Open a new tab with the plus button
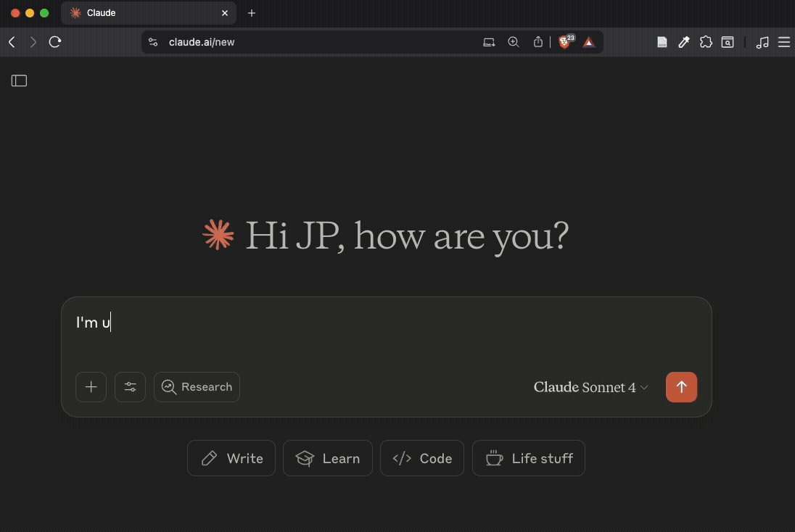The image size is (795, 532). coord(252,13)
